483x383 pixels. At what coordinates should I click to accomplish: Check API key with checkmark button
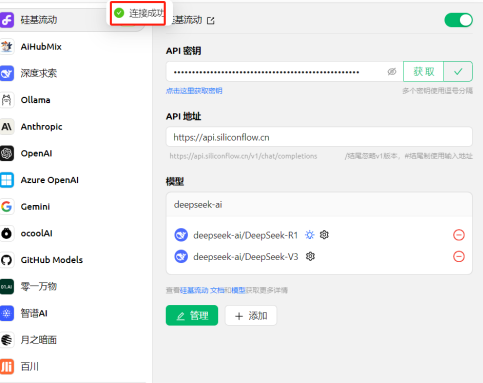pyautogui.click(x=458, y=71)
